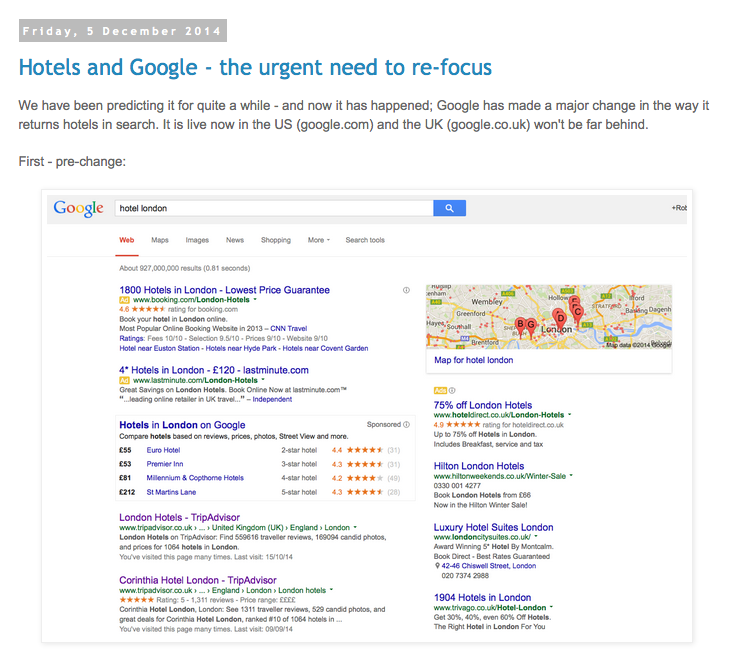Open London Hotels - TripAdvisor result
The image size is (732, 658).
coord(179,517)
